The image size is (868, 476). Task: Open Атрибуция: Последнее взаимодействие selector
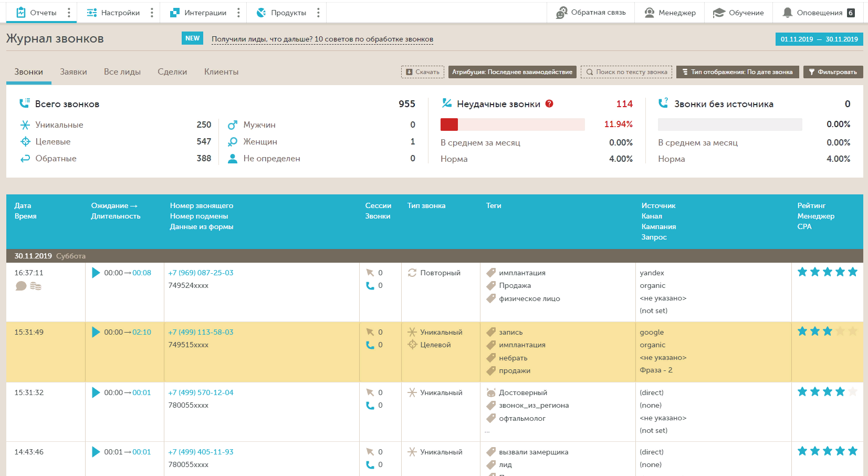pos(513,72)
